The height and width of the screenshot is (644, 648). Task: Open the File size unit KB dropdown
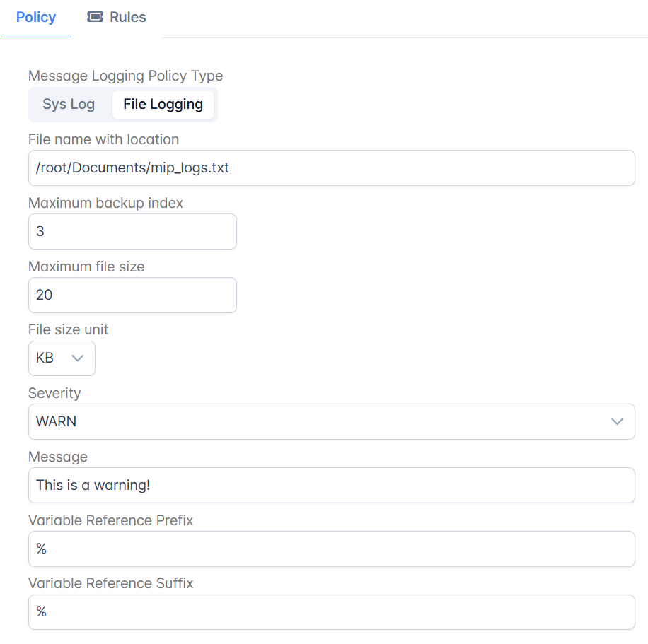click(x=62, y=358)
